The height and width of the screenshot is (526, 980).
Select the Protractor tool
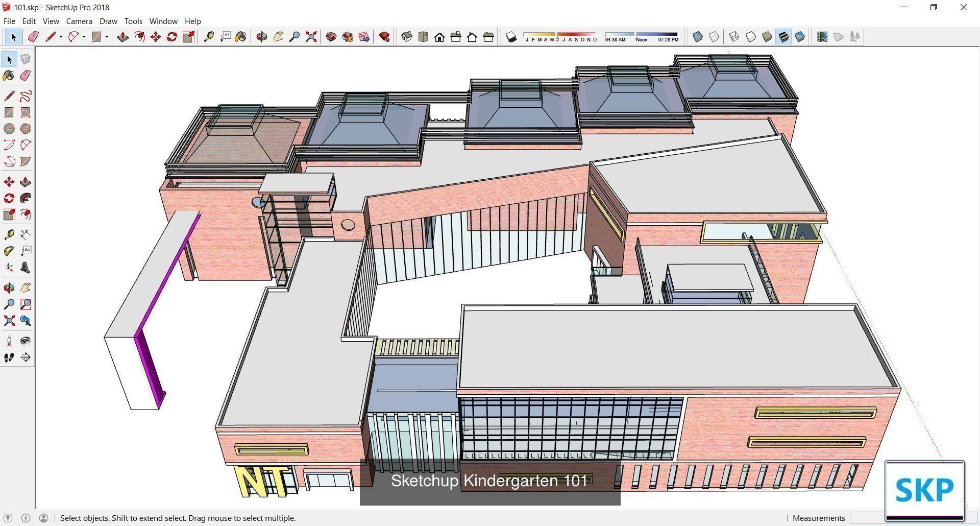pos(9,251)
